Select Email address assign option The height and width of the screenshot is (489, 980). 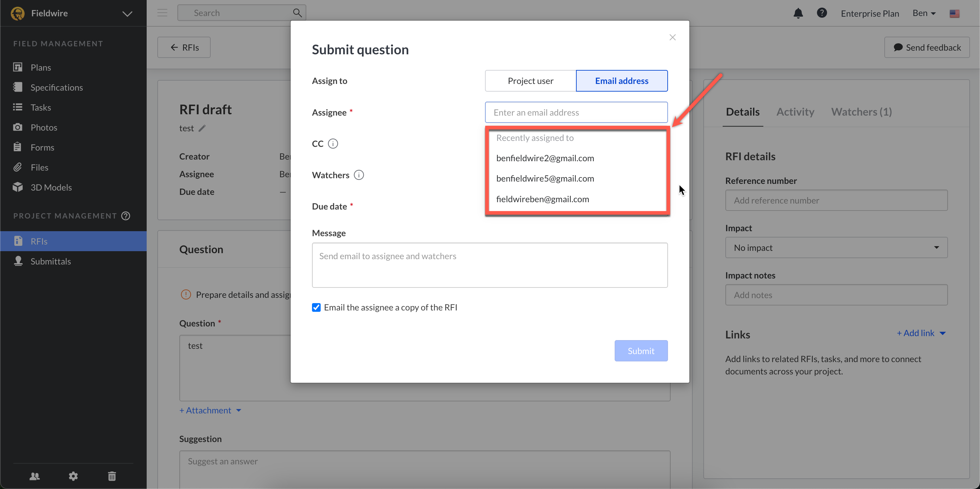[622, 81]
